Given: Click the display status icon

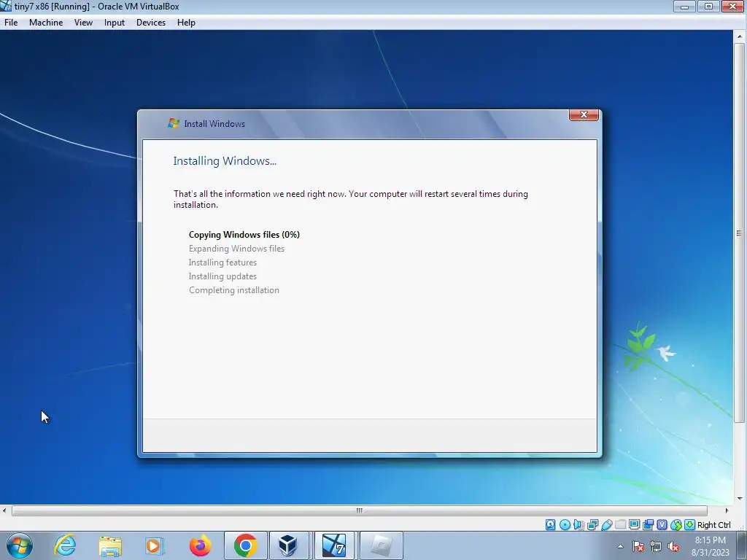Looking at the screenshot, I should [634, 525].
